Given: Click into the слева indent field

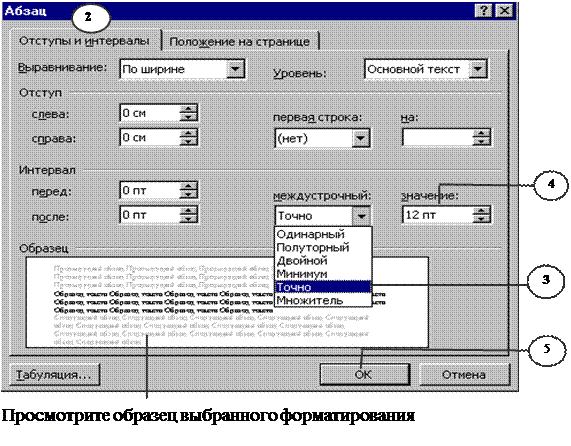Looking at the screenshot, I should (x=150, y=113).
